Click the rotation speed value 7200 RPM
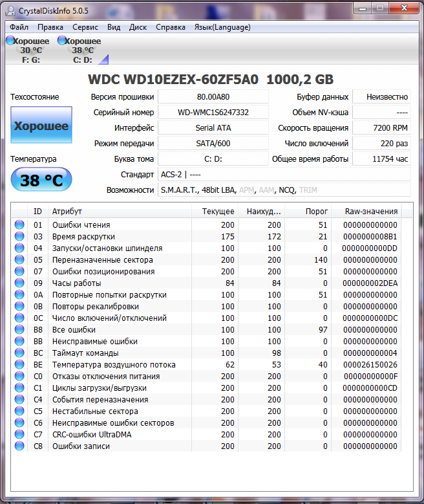The height and width of the screenshot is (504, 424). pyautogui.click(x=381, y=127)
